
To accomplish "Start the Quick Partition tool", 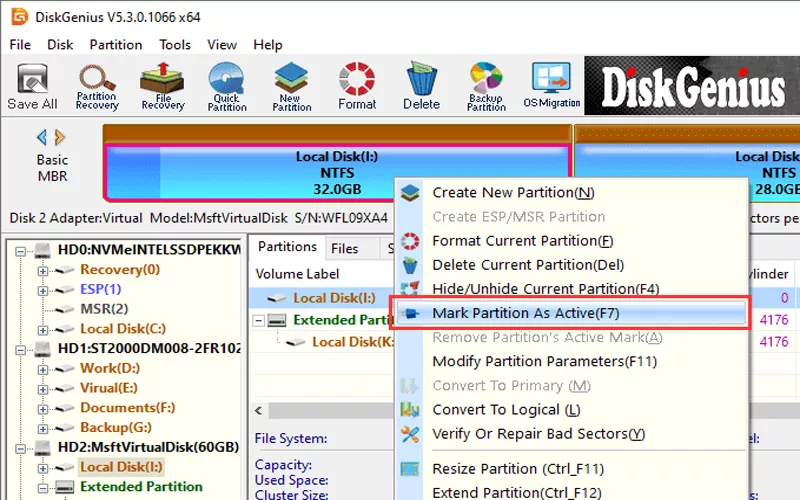I will coord(227,87).
